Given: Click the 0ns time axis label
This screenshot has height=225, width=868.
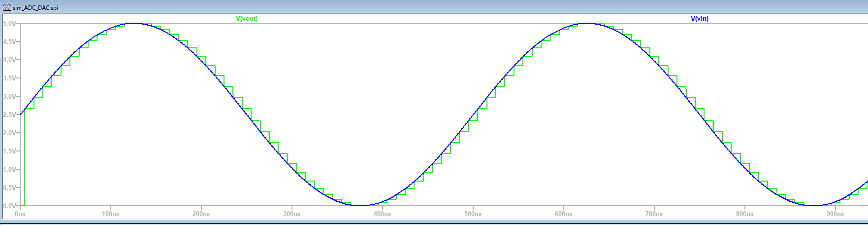Looking at the screenshot, I should (20, 214).
